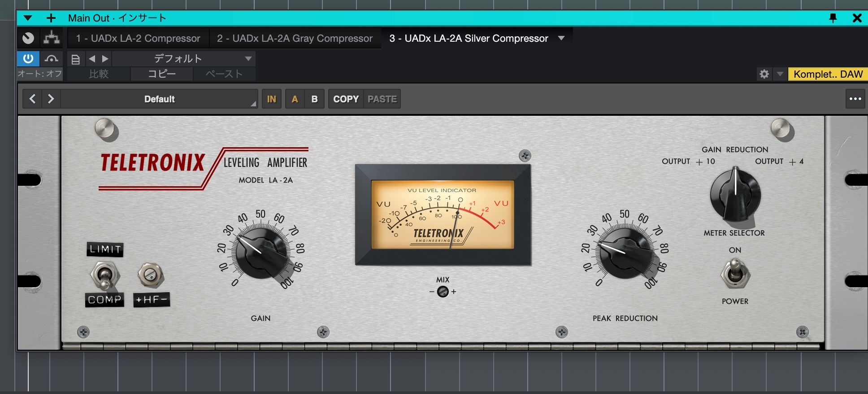The width and height of the screenshot is (868, 394).
Task: Click the plugin PASTE button
Action: 382,99
